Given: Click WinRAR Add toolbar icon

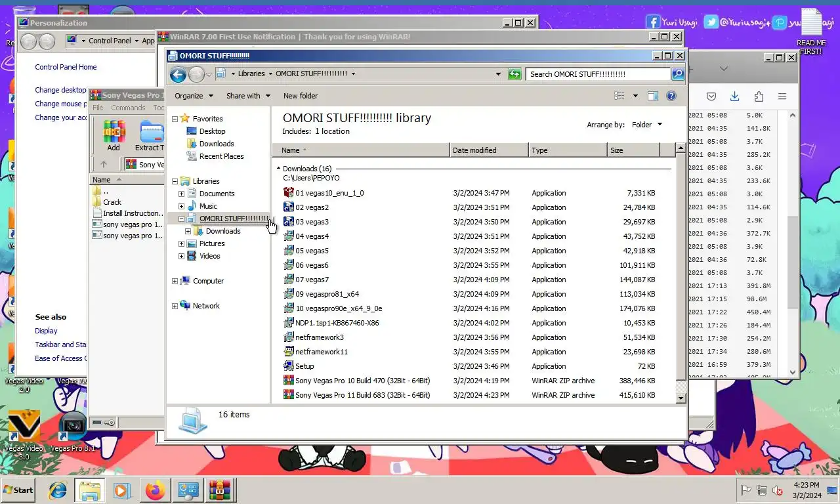Looking at the screenshot, I should tap(114, 136).
